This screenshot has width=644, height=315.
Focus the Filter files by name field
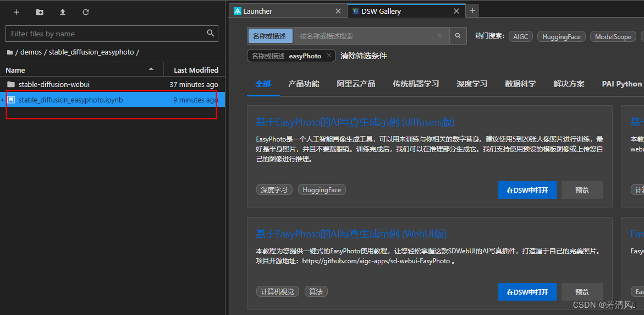(x=112, y=34)
